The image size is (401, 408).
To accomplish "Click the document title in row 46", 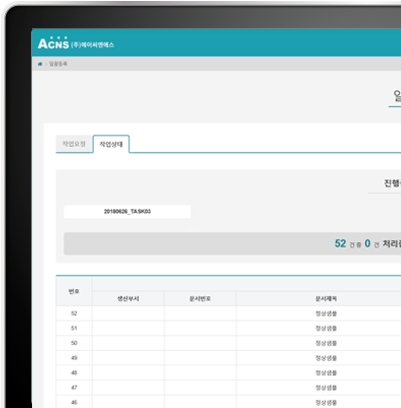I will 326,402.
